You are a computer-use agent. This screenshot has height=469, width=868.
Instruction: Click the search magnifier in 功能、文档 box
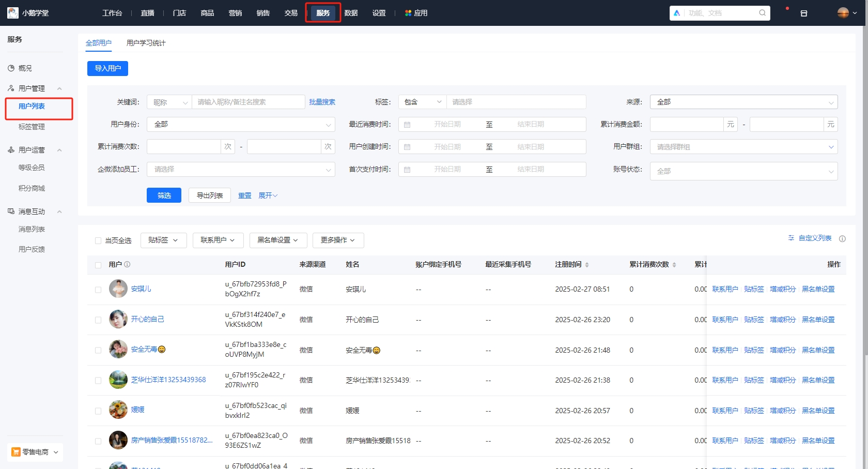[762, 13]
